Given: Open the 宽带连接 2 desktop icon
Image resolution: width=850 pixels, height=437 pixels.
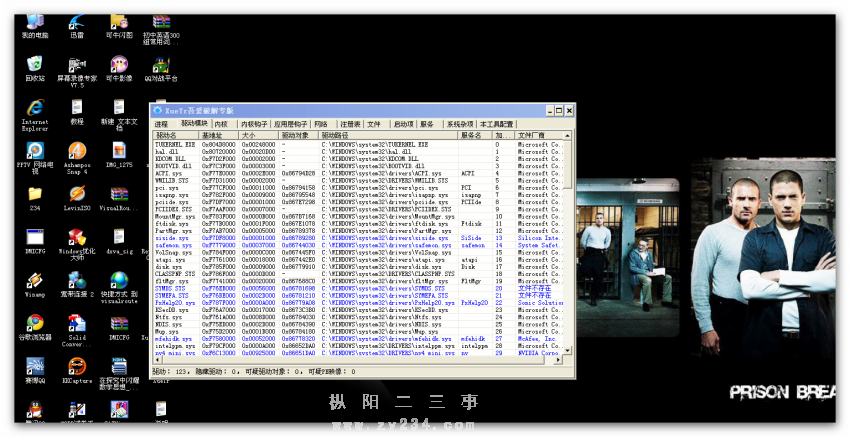Looking at the screenshot, I should [x=77, y=285].
